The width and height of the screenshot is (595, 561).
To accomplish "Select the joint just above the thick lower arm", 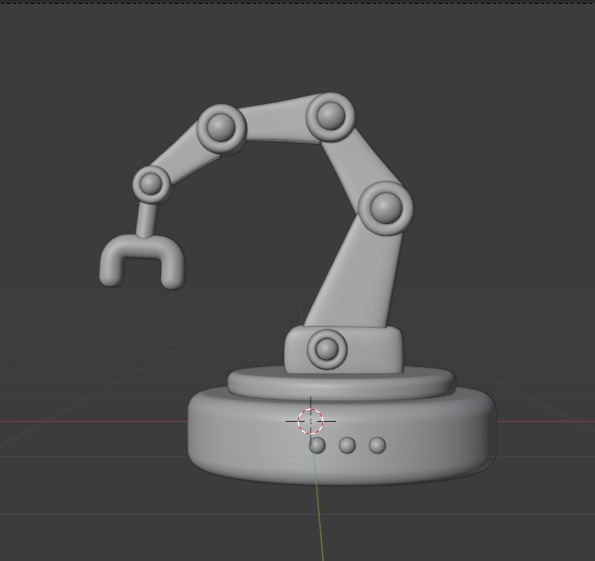I will (386, 208).
